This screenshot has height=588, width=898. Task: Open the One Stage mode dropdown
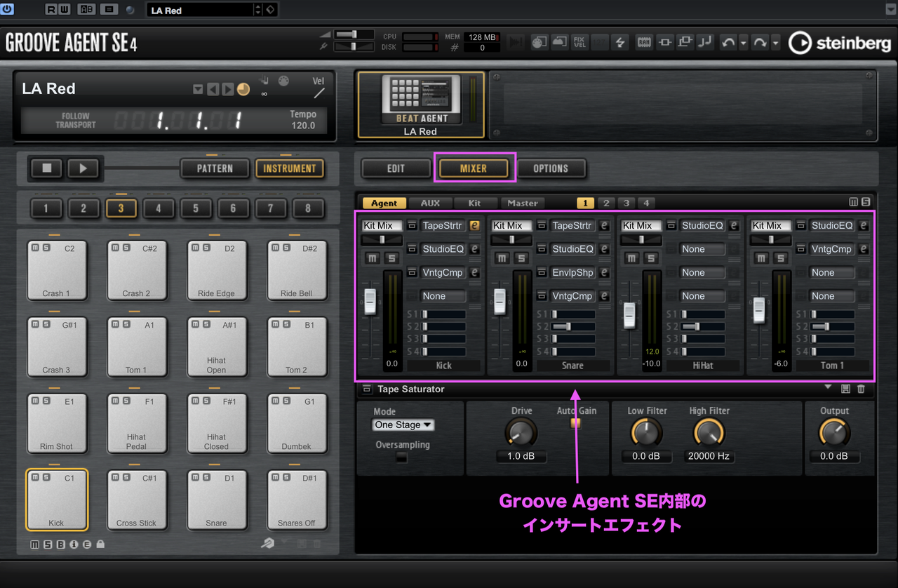pos(403,425)
